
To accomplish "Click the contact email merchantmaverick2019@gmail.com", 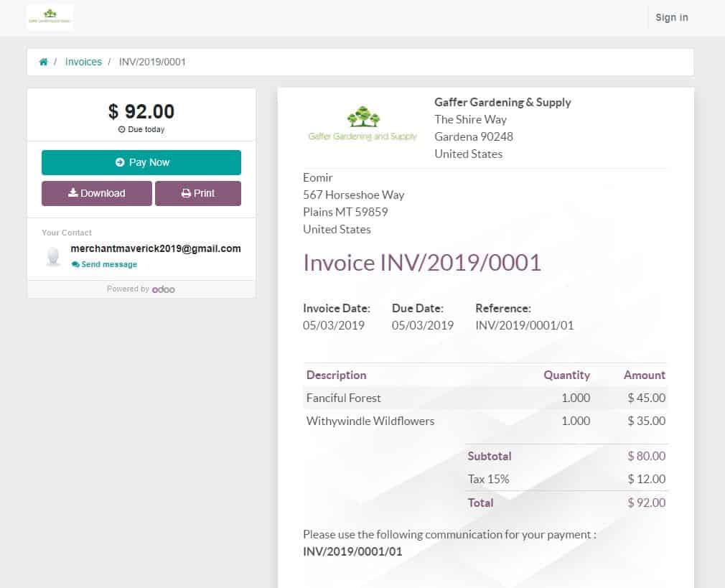I will 155,248.
